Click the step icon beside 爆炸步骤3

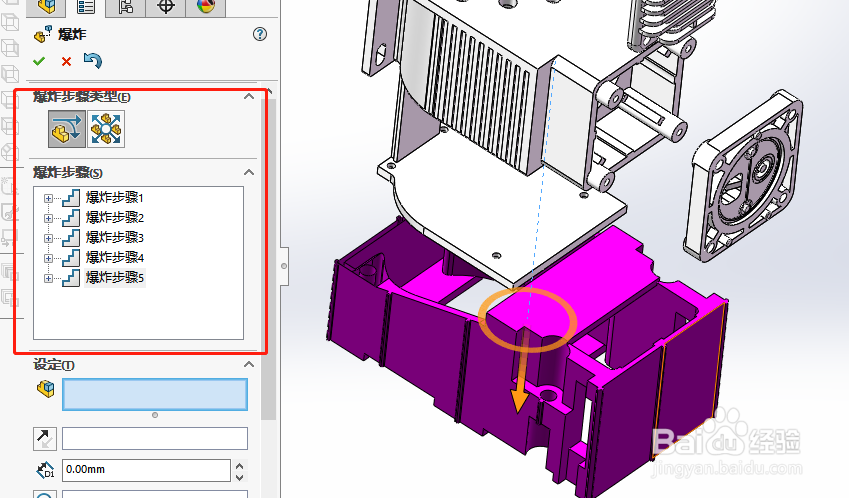tap(71, 238)
